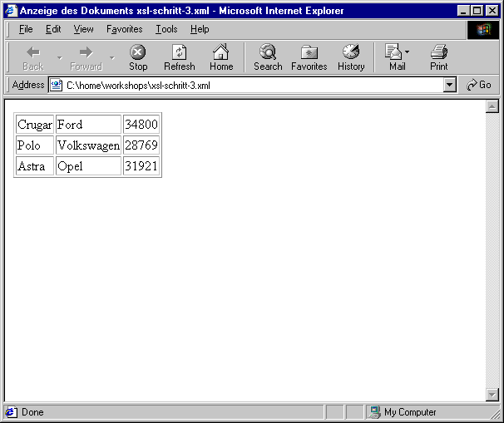Open the View menu
The width and height of the screenshot is (504, 423).
(x=83, y=29)
